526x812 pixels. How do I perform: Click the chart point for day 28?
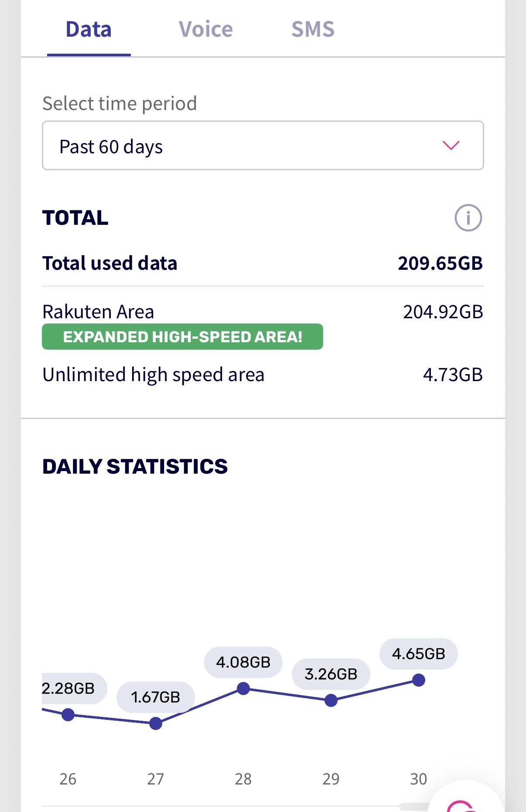pyautogui.click(x=243, y=688)
